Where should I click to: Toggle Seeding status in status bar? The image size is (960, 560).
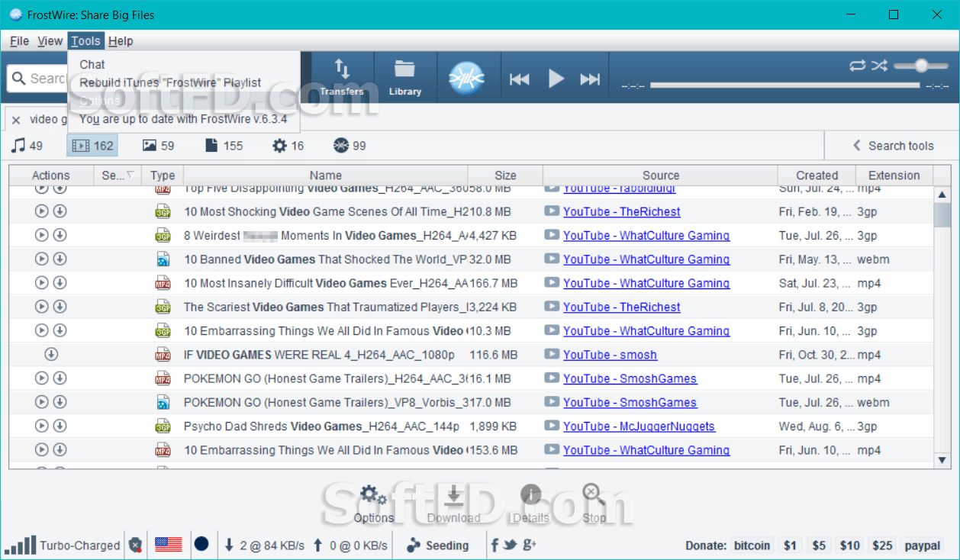(437, 545)
